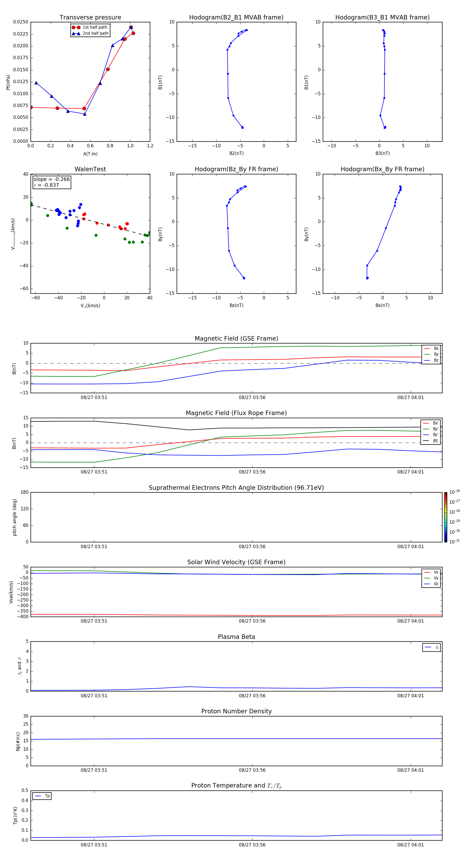Screen dimensions: 473x868
Task: Click the 'Plasma Beta' plot title
Action: (x=236, y=637)
